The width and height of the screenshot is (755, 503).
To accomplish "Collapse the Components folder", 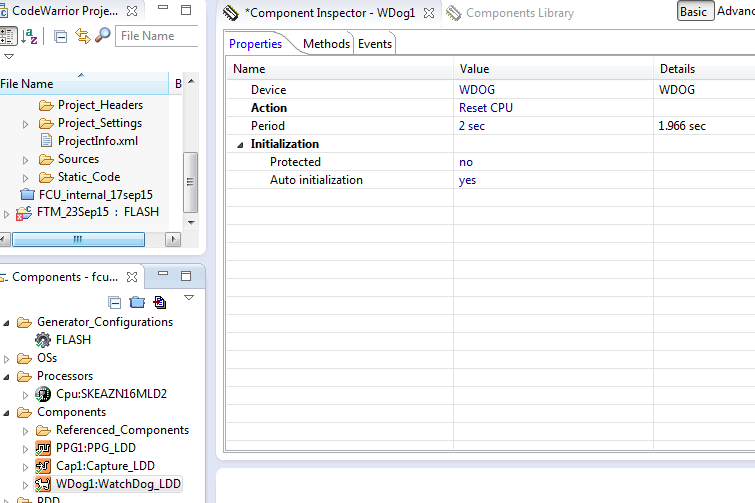I will click(6, 413).
